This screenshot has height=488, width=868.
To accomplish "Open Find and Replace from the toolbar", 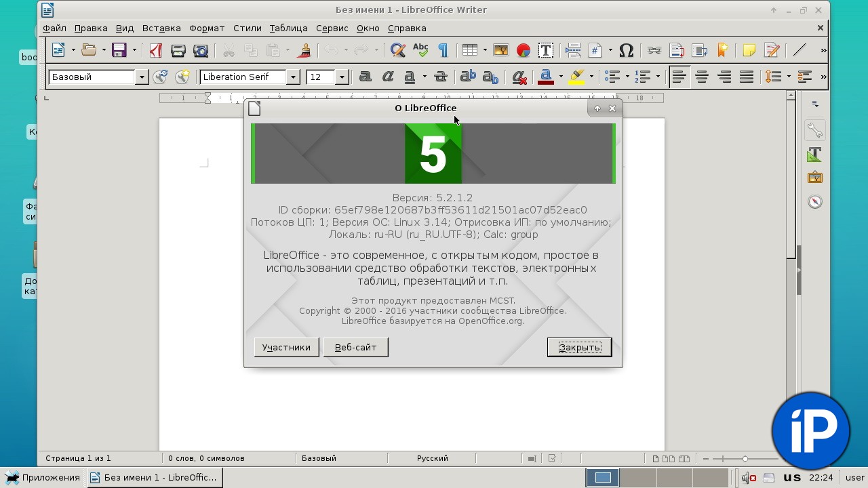I will [398, 50].
